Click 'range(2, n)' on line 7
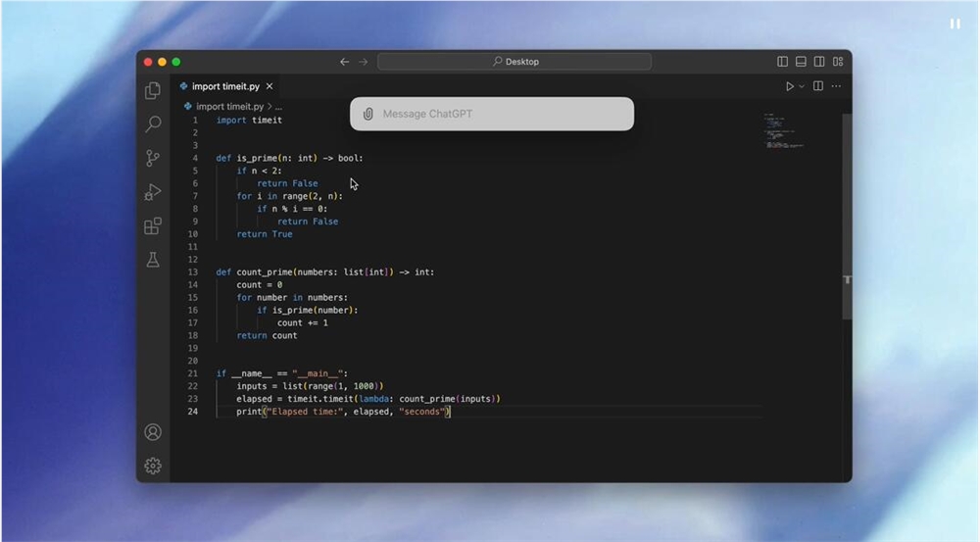Screen dimensions: 980x542 (310, 196)
